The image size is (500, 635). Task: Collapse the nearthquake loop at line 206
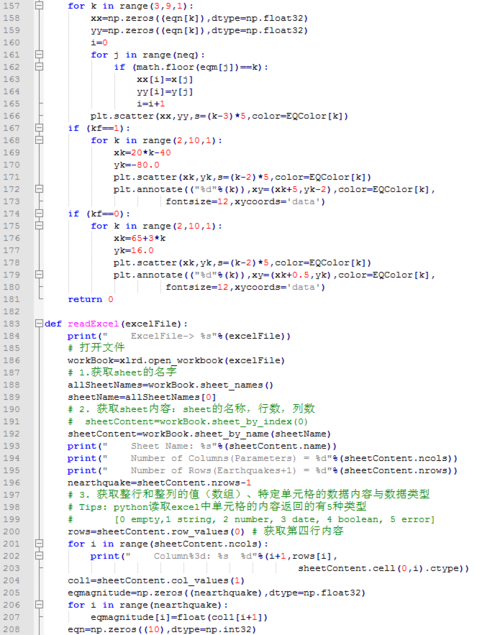[x=39, y=604]
